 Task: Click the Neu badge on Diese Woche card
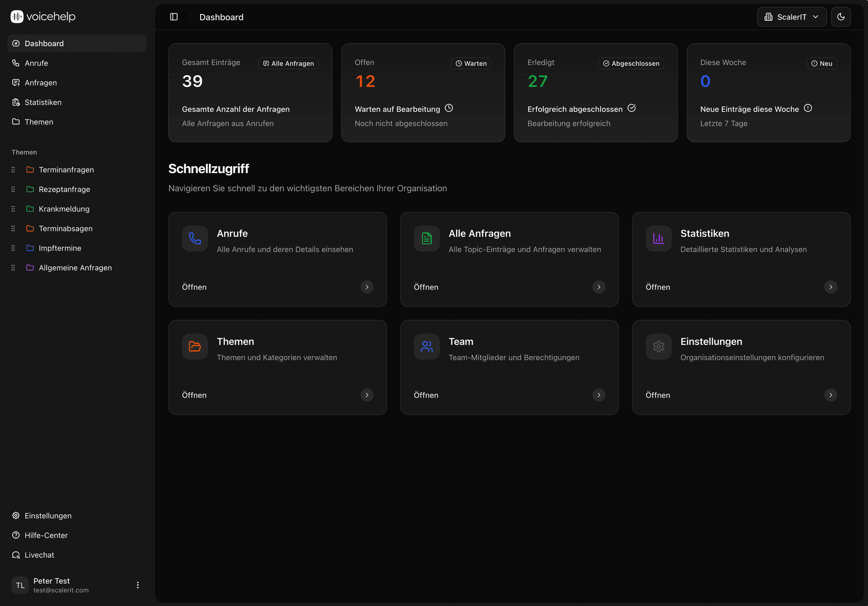[821, 63]
